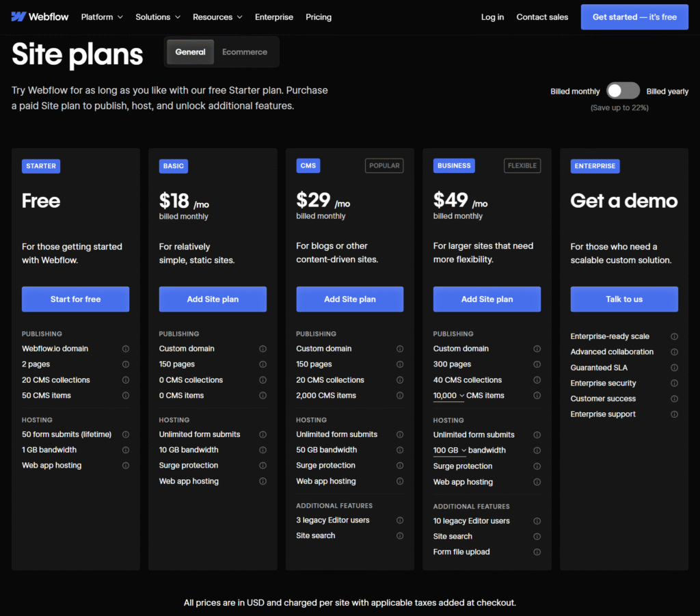Click Talk to us button

point(624,299)
